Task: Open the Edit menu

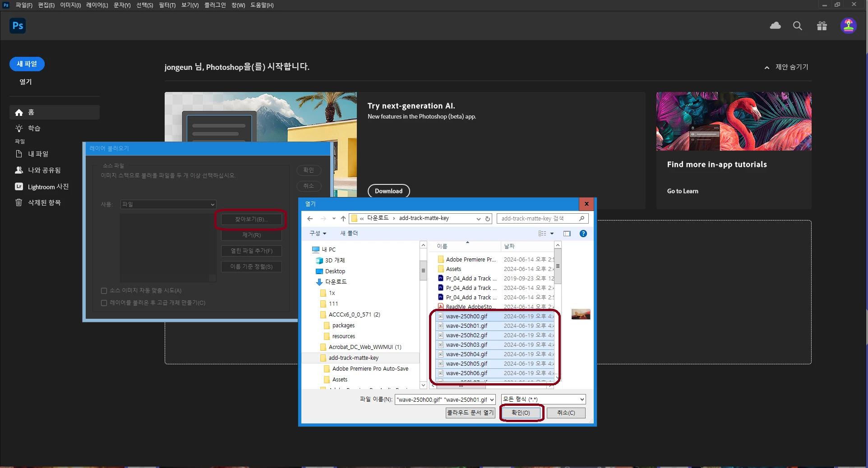Action: pyautogui.click(x=46, y=5)
